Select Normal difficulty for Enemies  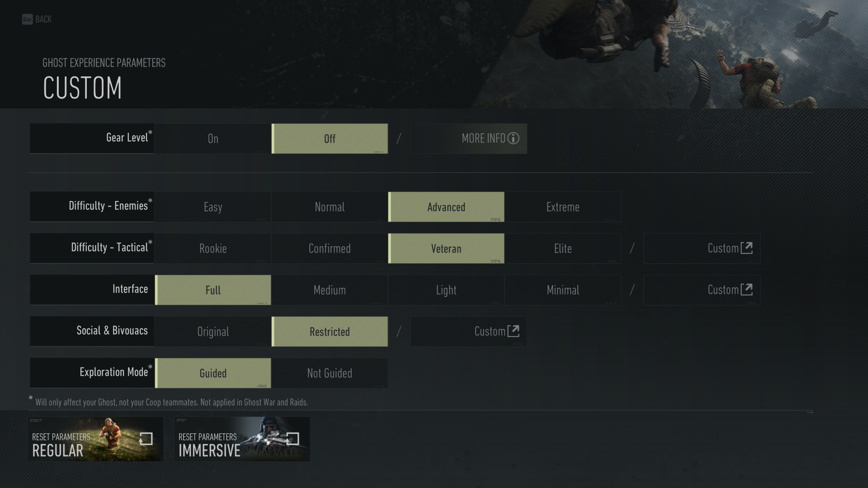[329, 206]
